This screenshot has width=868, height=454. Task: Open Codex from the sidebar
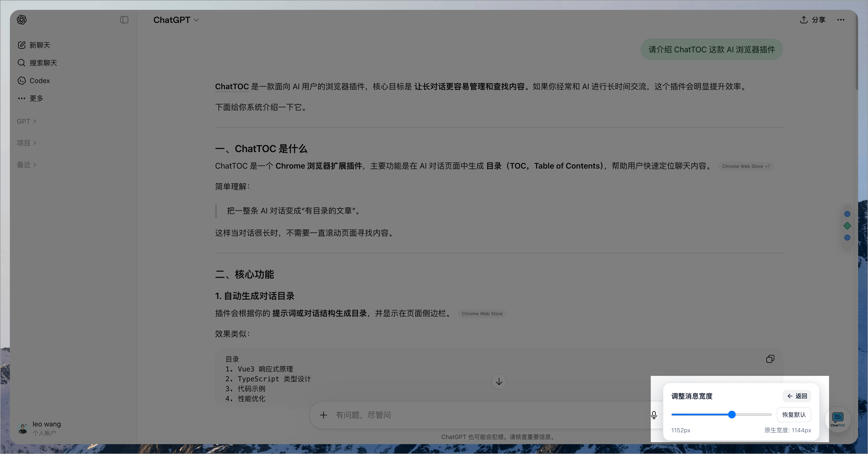coord(34,81)
